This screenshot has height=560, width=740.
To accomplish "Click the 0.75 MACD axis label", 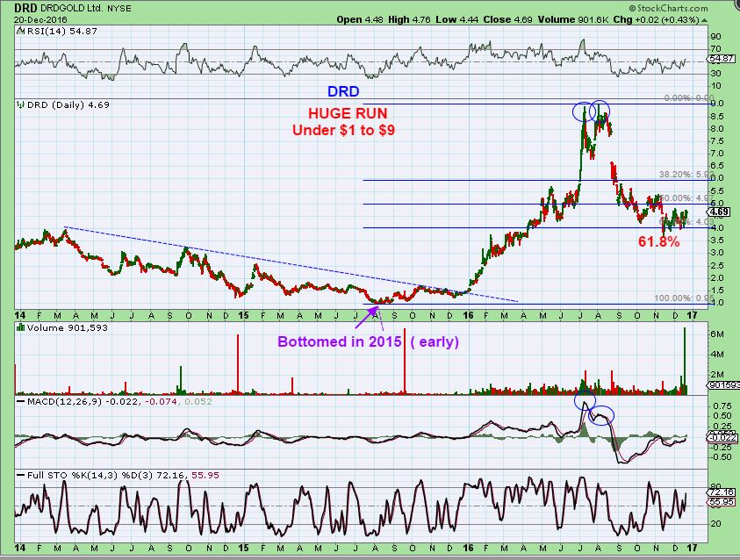I will tap(723, 406).
